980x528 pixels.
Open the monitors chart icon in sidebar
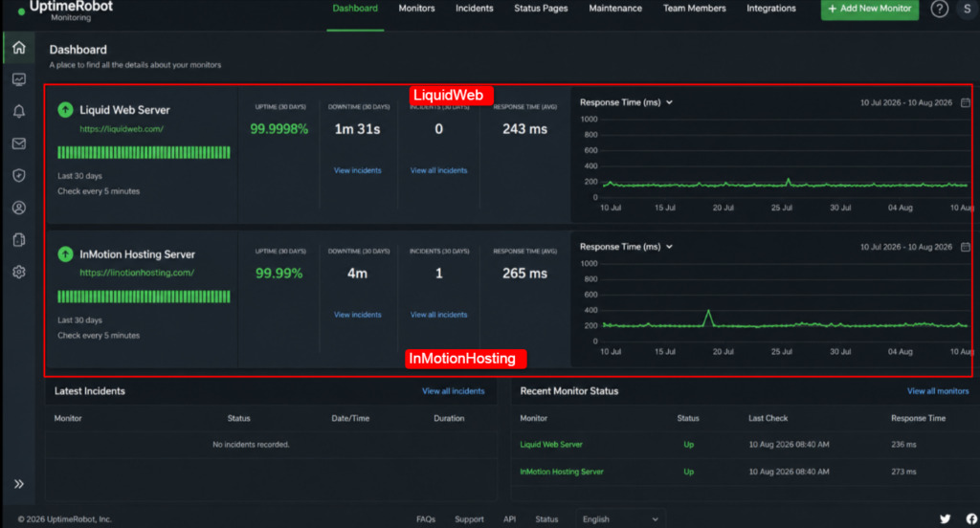(19, 79)
